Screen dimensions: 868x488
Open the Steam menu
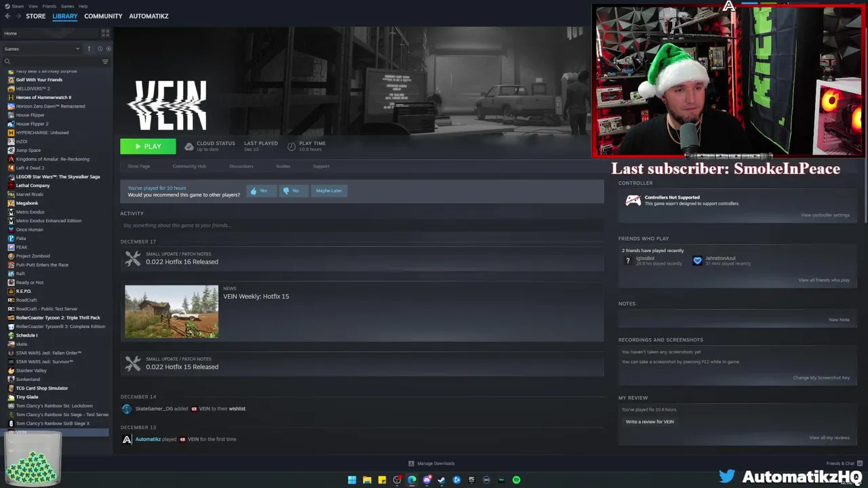[x=18, y=6]
